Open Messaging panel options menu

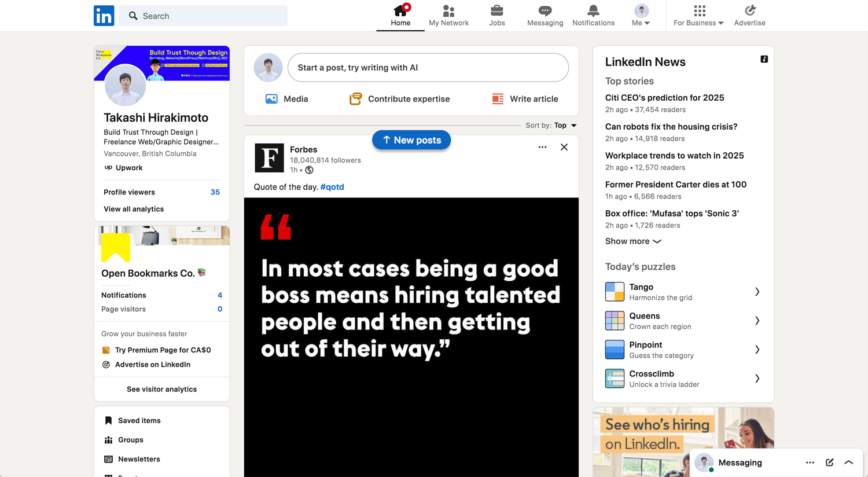[810, 463]
